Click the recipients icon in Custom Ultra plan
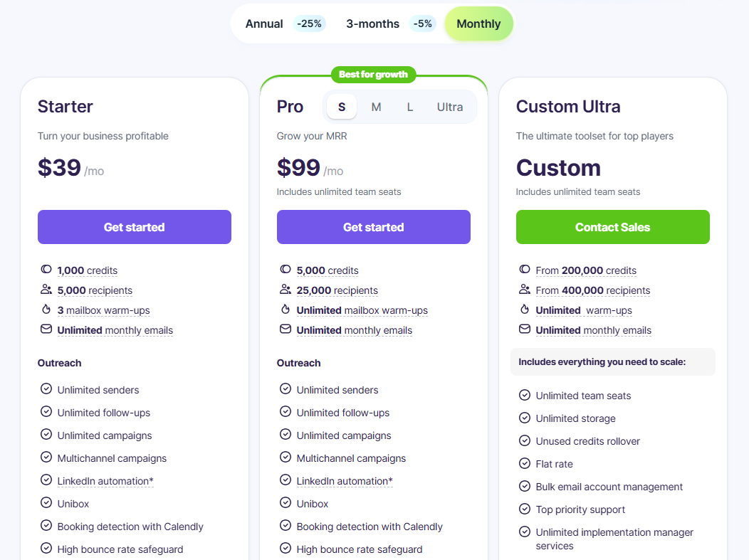749x560 pixels. click(525, 290)
